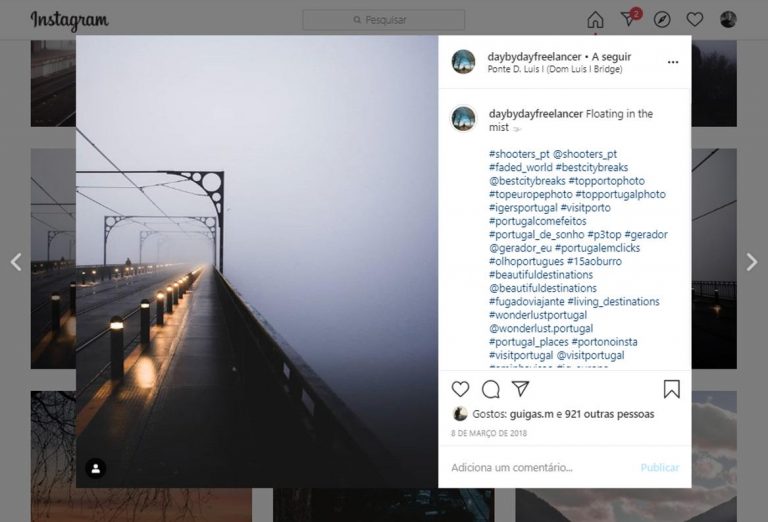This screenshot has width=768, height=522.
Task: Share the post via paper plane icon
Action: (x=521, y=389)
